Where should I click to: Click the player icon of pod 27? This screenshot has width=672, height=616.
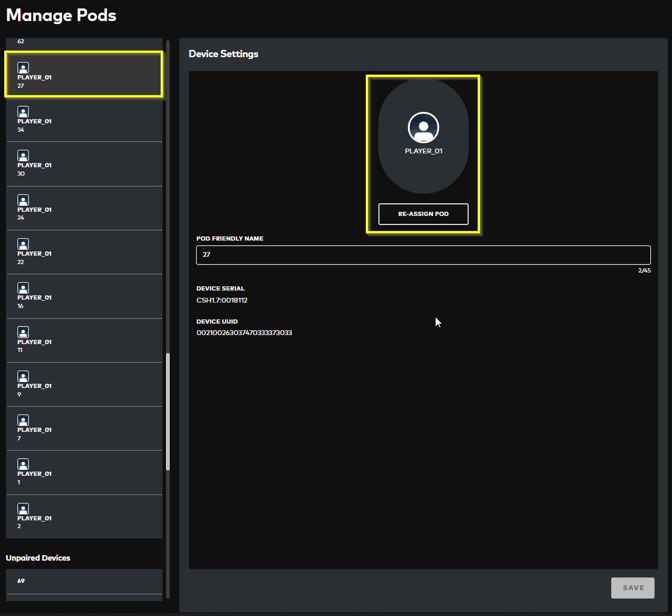23,68
